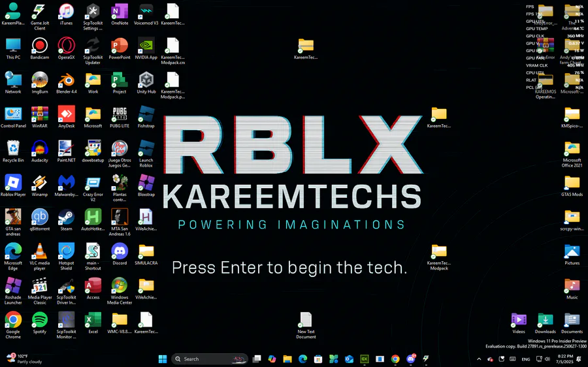Open Blender 4.4
588x367 pixels.
67,83
